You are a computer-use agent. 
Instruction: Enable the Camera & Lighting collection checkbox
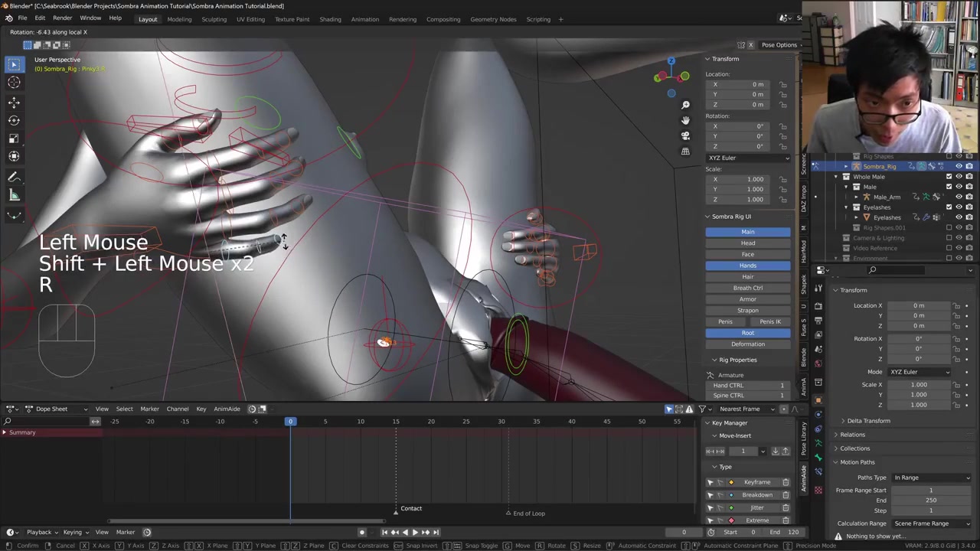pyautogui.click(x=949, y=238)
